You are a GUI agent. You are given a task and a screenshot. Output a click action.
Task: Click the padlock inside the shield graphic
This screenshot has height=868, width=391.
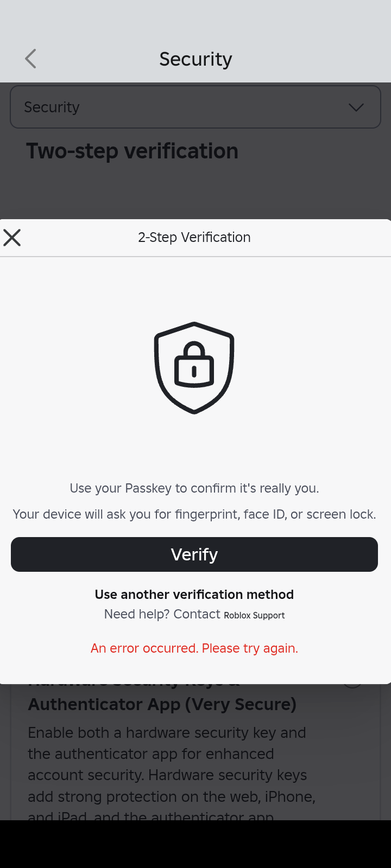(x=194, y=365)
